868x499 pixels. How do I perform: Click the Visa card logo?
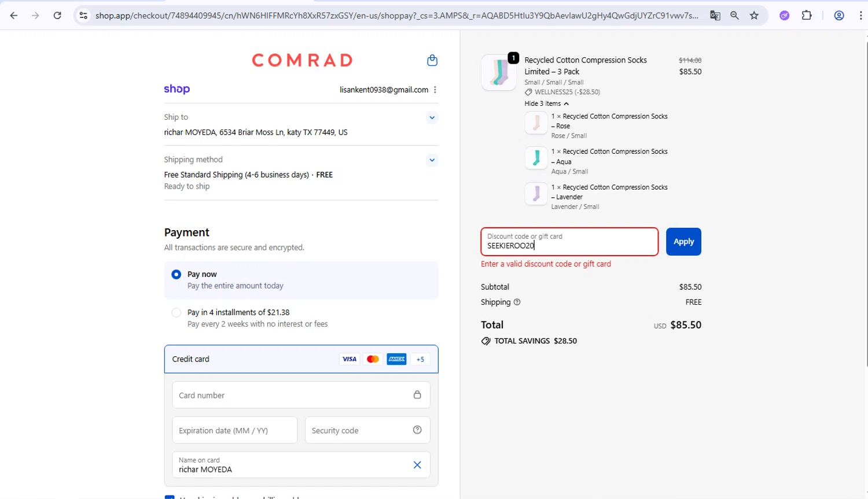pos(350,359)
